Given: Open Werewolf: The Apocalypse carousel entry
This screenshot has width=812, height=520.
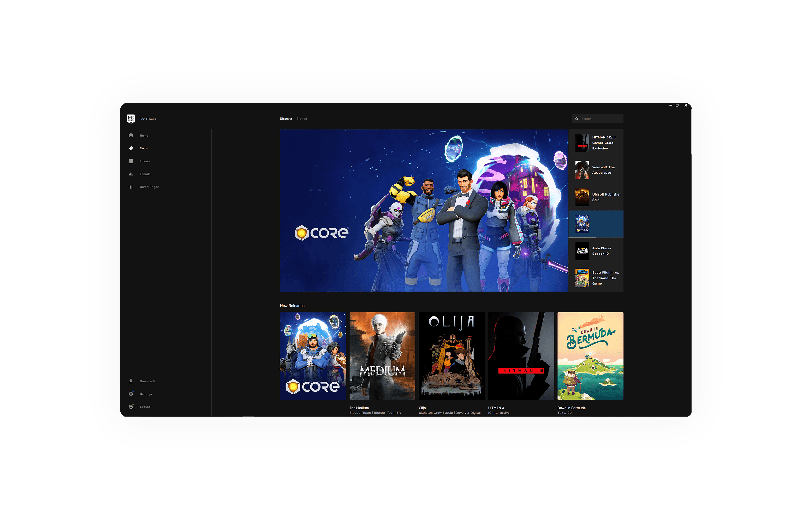Looking at the screenshot, I should point(596,170).
